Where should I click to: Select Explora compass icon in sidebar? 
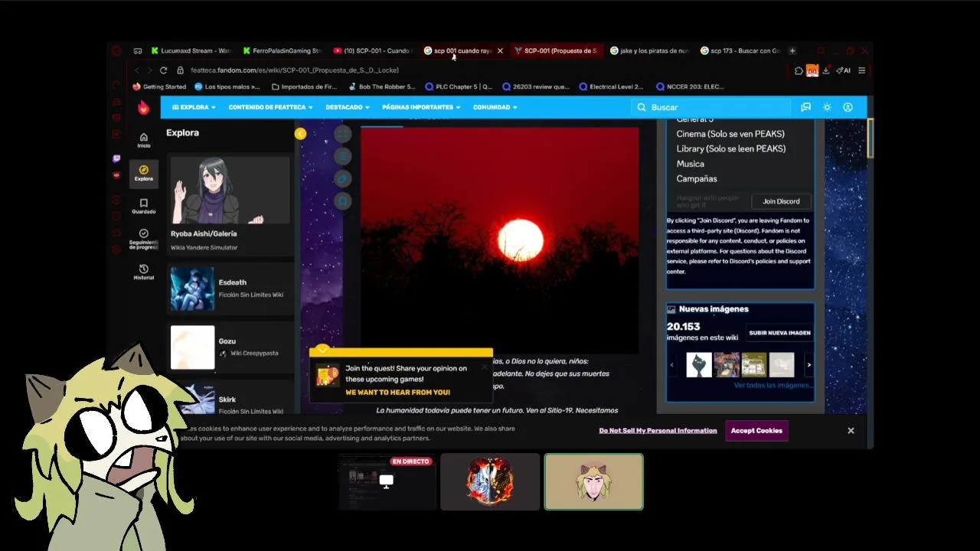pos(144,173)
